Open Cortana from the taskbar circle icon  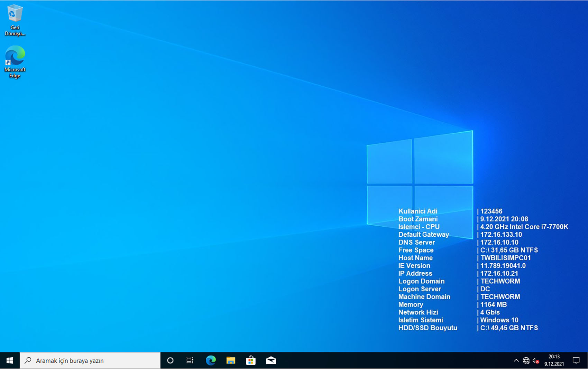(x=170, y=360)
